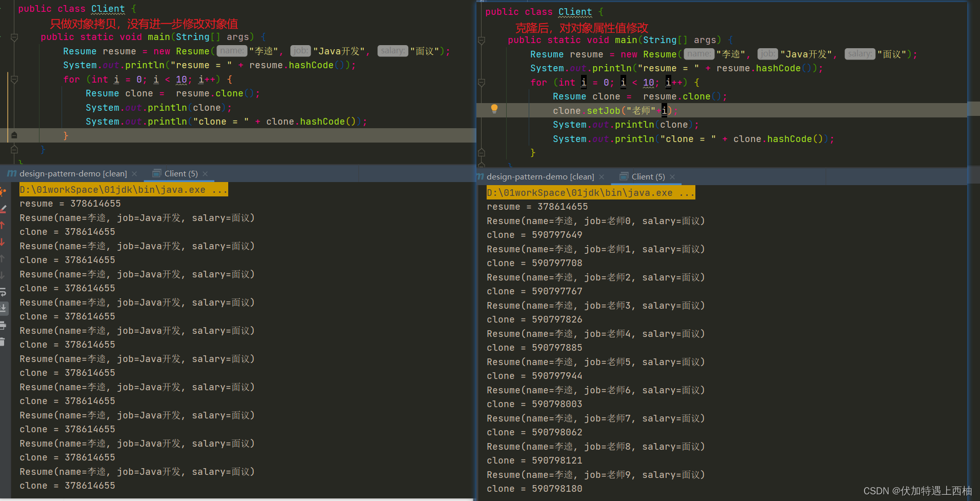Click the Resume line with job=老师8
The image size is (980, 501).
coord(596,447)
